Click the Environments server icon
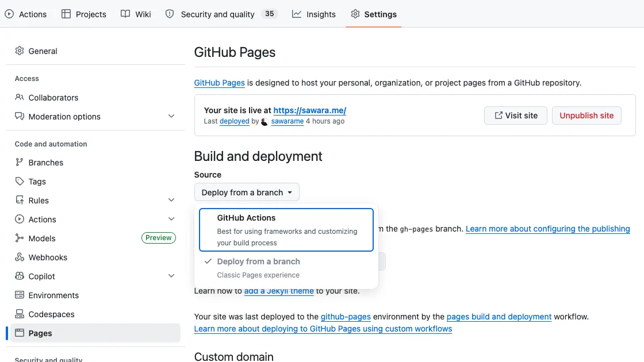644x362 pixels. point(20,295)
